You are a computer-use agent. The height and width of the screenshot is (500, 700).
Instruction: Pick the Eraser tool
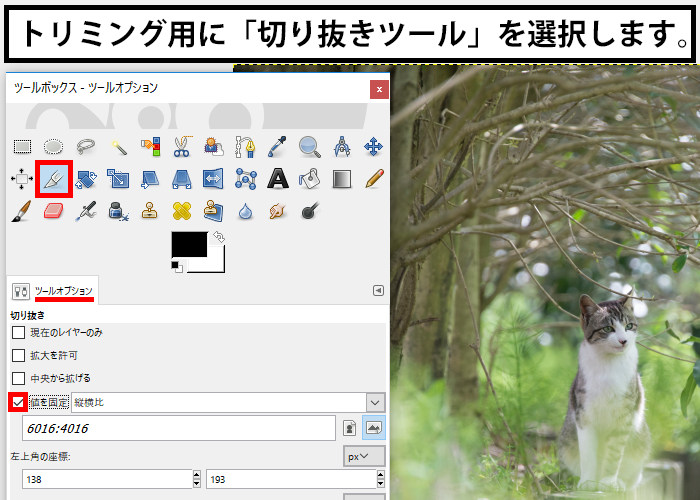[53, 211]
